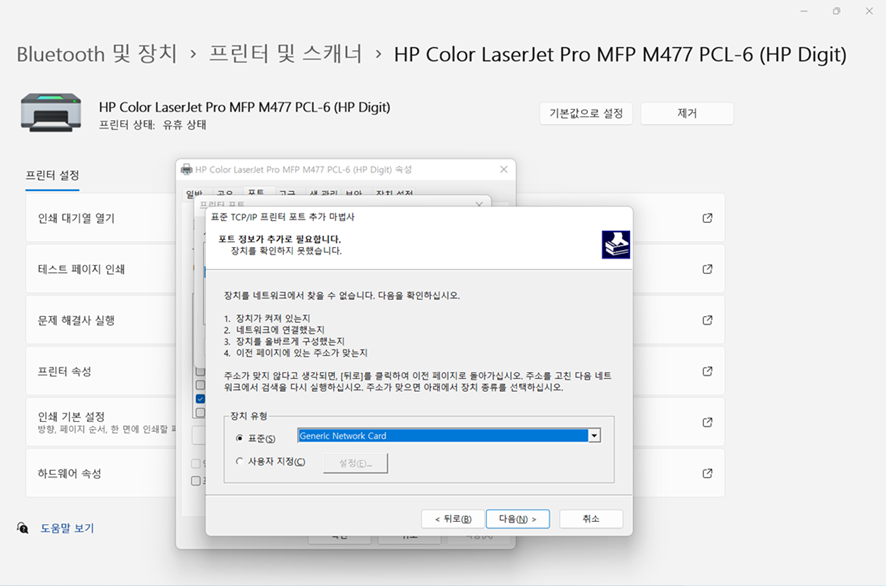Click 표준 TCP/IP 프린터 포트 추가 마법사 title
The width and height of the screenshot is (886, 586).
click(x=283, y=217)
